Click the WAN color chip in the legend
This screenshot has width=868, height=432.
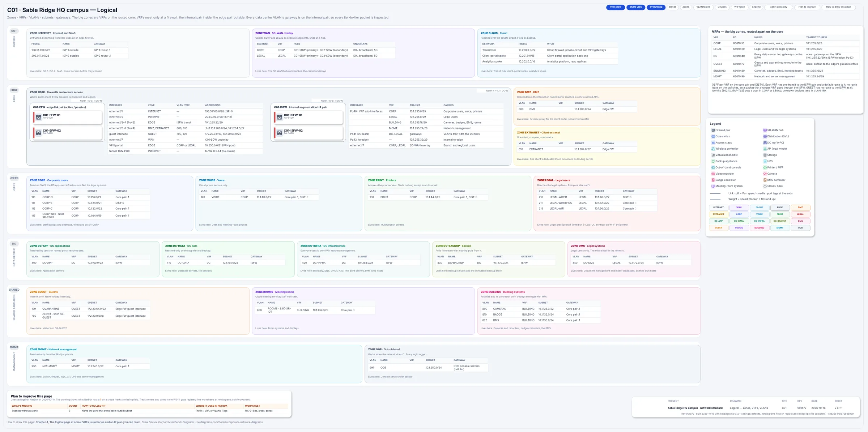739,208
